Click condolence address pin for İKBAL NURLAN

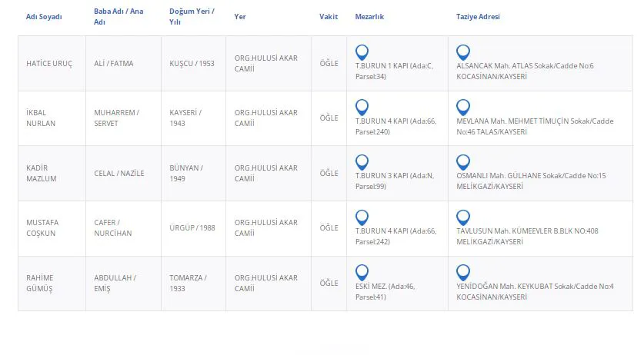click(462, 107)
